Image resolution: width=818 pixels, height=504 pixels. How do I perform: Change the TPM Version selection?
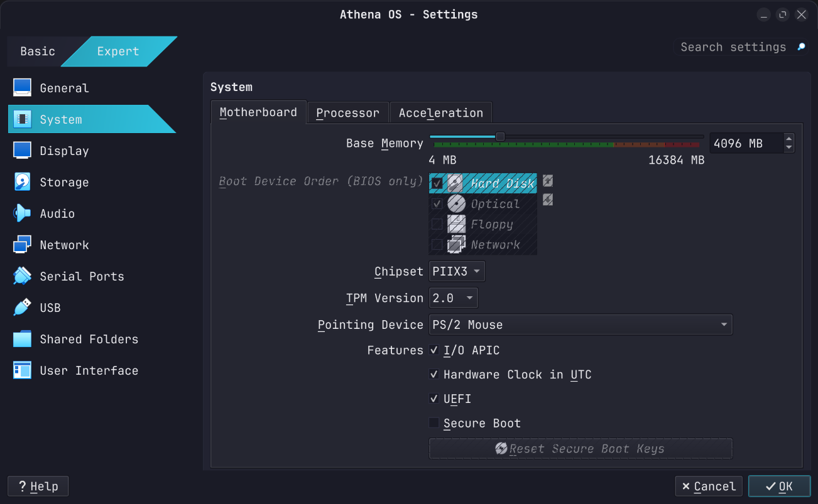453,298
